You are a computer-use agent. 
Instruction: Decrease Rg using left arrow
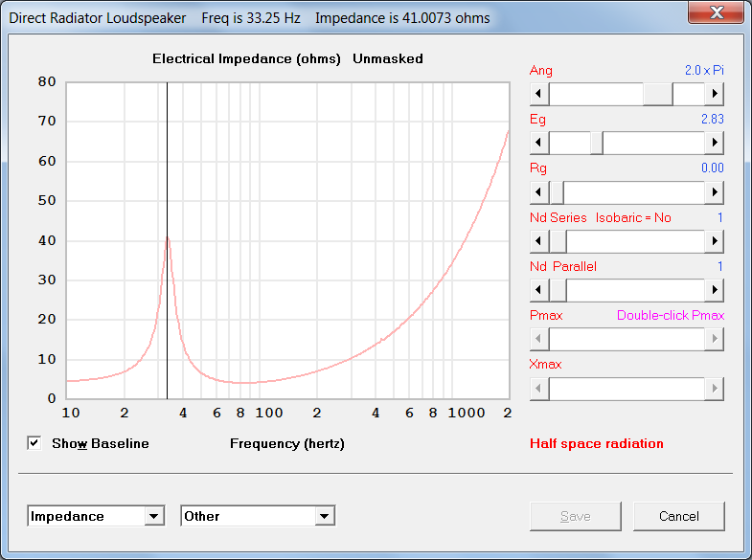pyautogui.click(x=539, y=192)
